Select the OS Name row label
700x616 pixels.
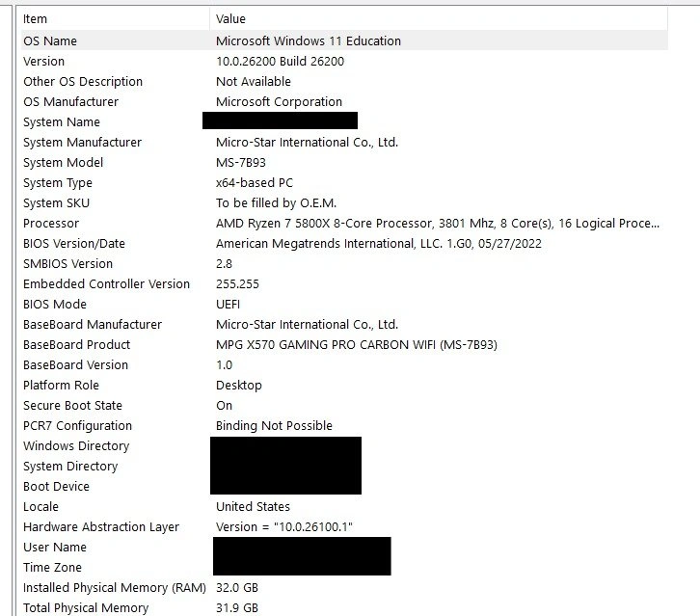pyautogui.click(x=50, y=41)
